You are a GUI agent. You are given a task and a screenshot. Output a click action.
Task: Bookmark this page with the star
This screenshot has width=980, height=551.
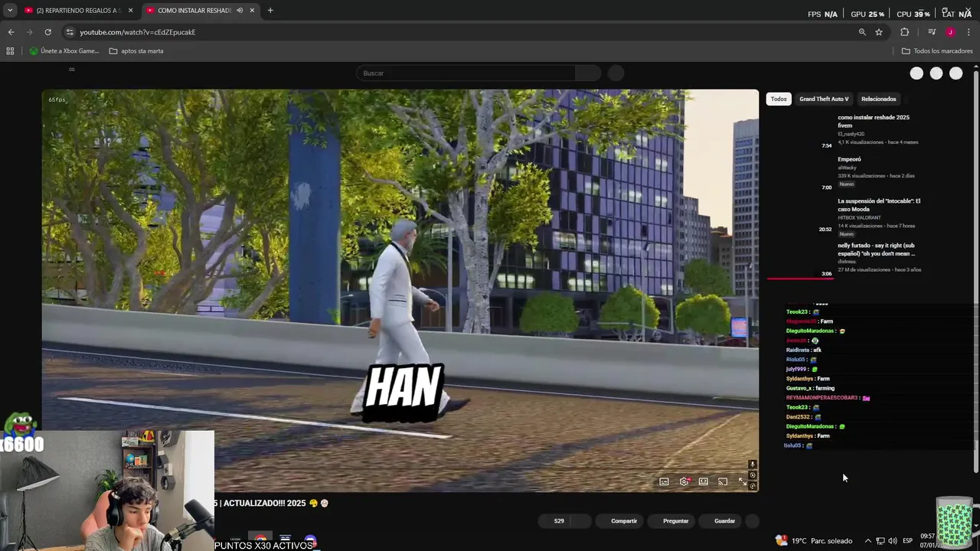(x=879, y=32)
